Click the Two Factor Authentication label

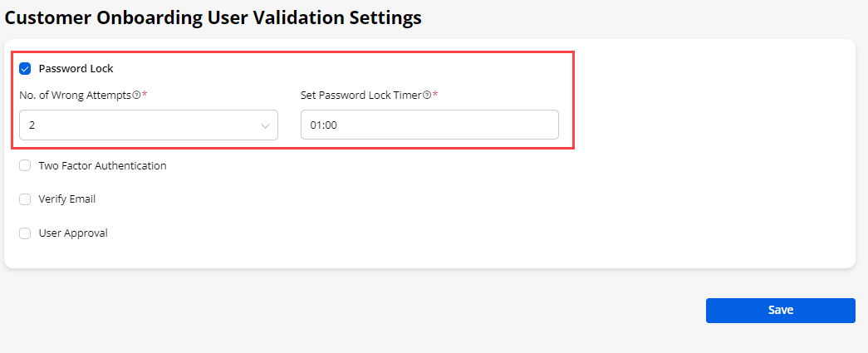[x=102, y=165]
